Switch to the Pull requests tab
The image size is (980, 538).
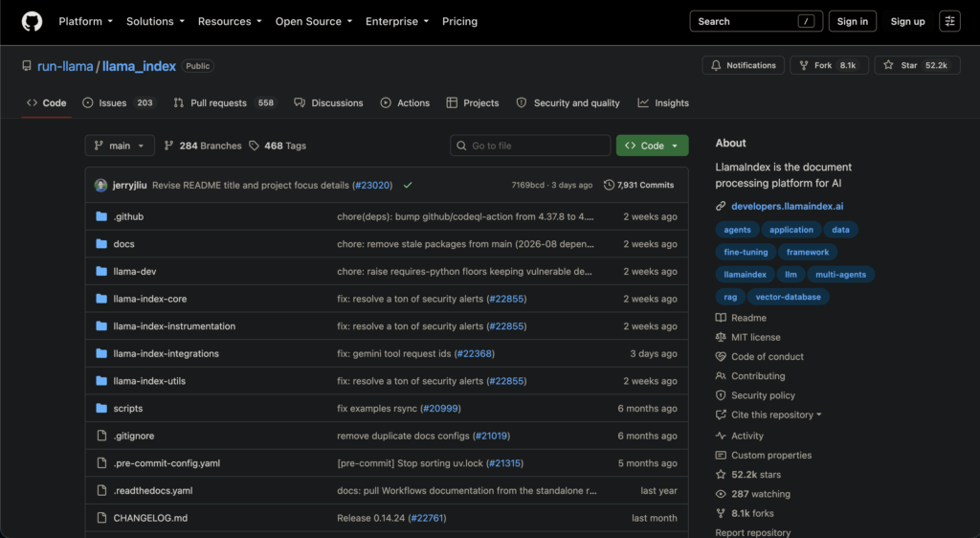224,103
